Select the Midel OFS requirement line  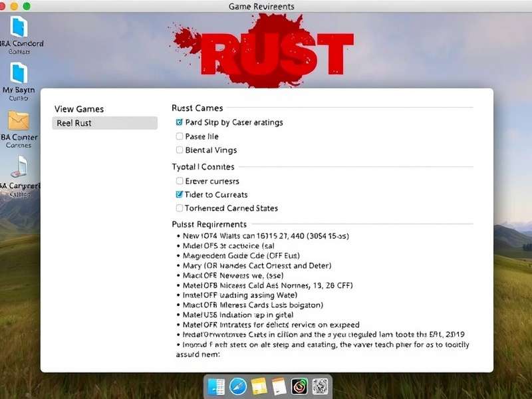[228, 245]
